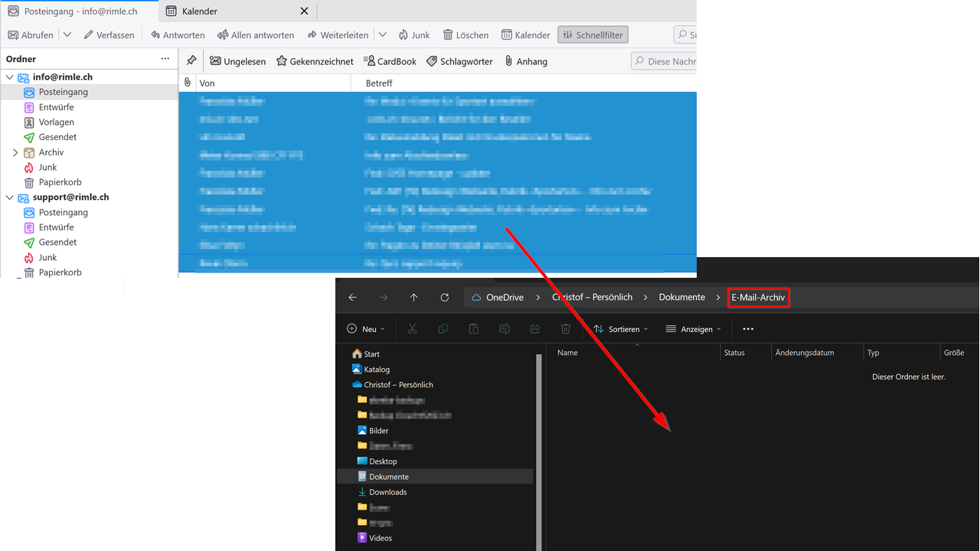Open the Kalender toolbar button

click(526, 35)
